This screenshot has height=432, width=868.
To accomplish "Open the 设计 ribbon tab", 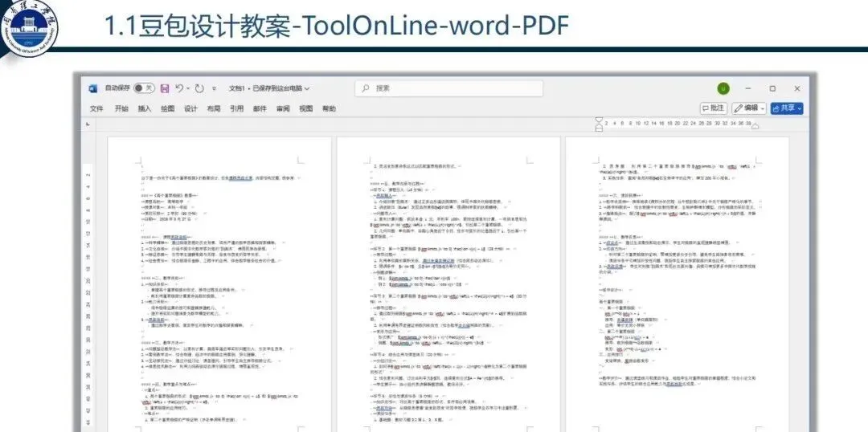I will [x=190, y=108].
